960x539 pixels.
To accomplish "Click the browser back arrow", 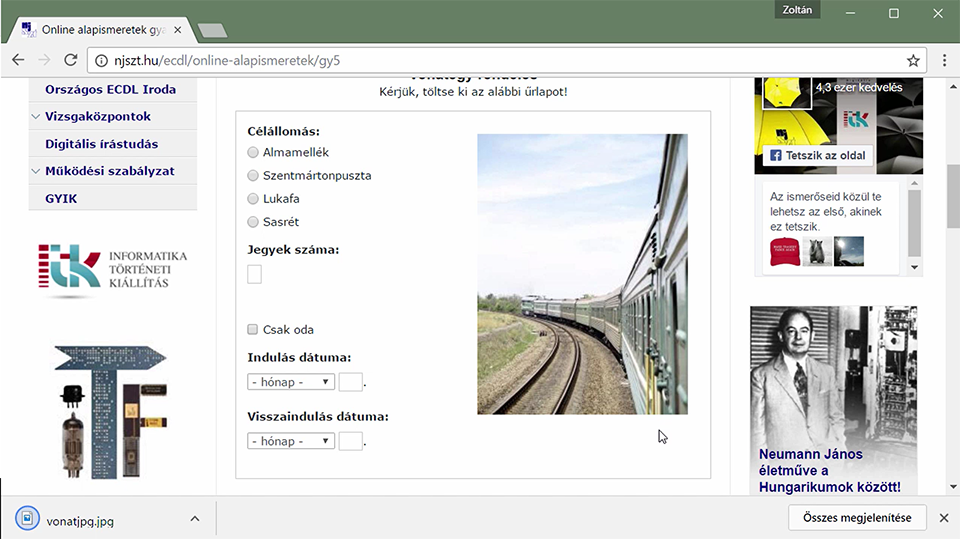I will click(x=18, y=60).
